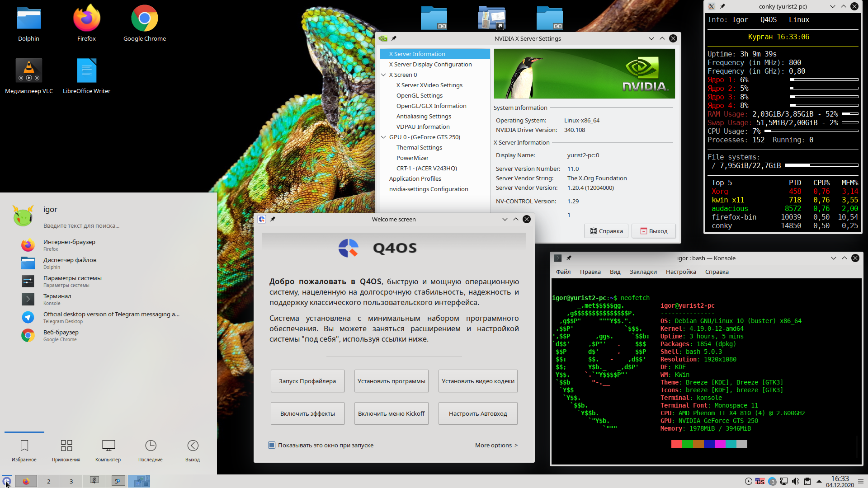Click Установить видео кодеки button

(478, 381)
